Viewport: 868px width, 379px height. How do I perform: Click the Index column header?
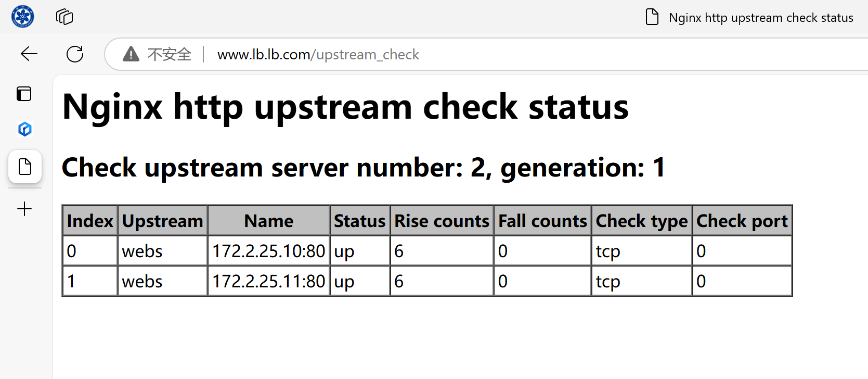click(x=90, y=221)
